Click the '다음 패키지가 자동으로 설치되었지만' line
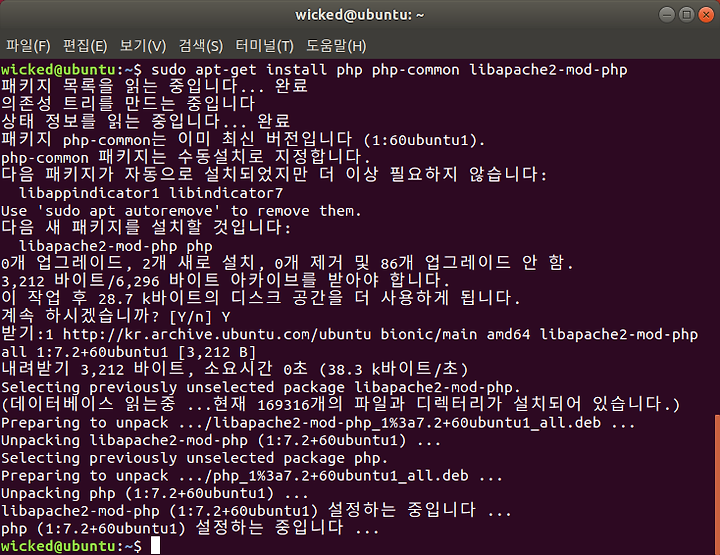 coord(274,175)
